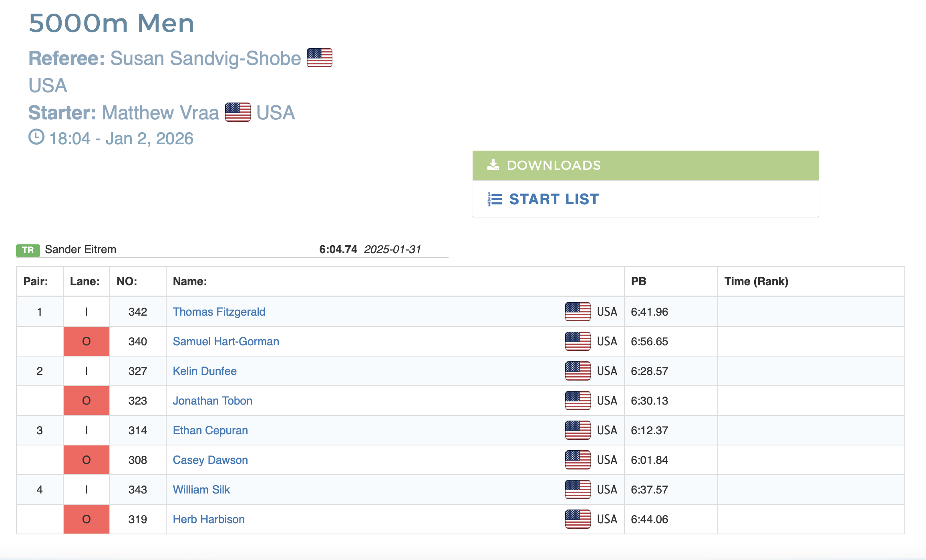Click the USA flag in Thomas Fitzgerald's row
Screen dimensions: 926x560
coord(578,312)
